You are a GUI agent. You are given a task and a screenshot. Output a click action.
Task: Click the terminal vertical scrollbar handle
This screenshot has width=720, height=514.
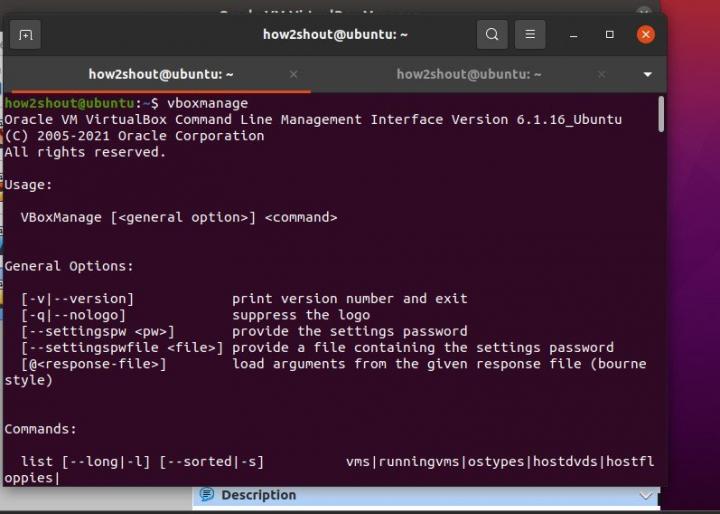(661, 113)
